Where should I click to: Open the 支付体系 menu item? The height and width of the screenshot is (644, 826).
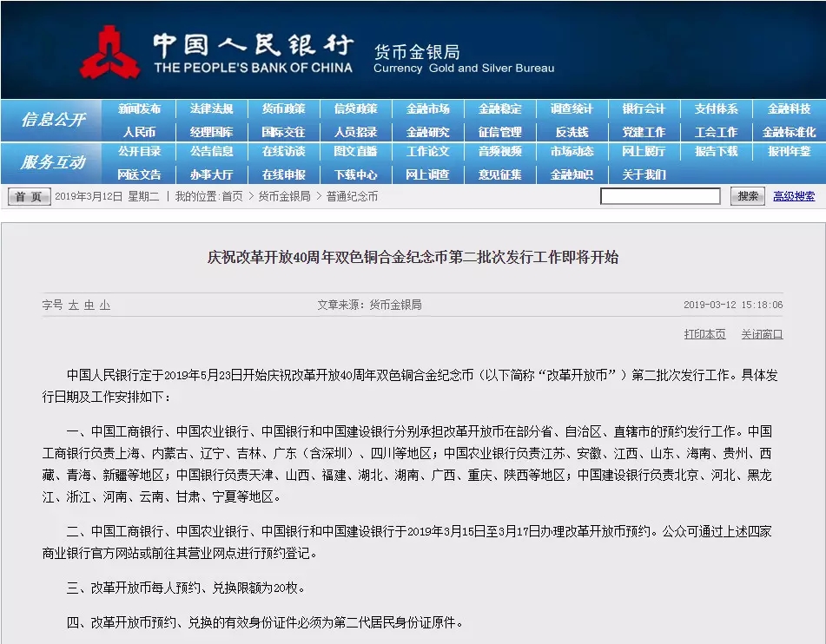tap(716, 109)
